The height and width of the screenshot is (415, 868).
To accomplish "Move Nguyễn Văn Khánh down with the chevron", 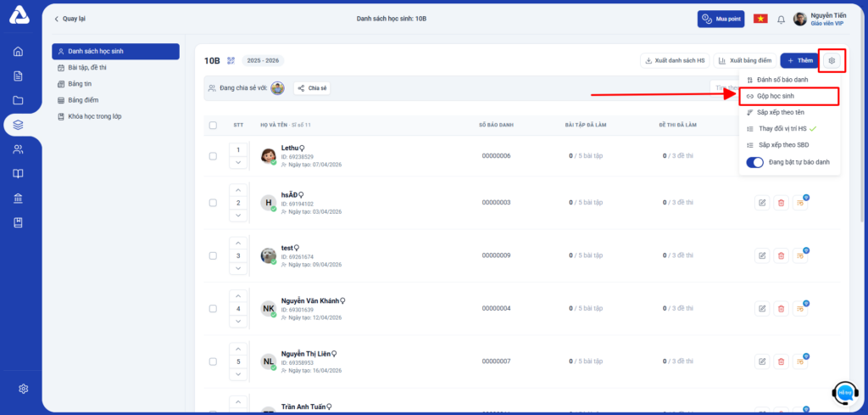I will tap(238, 322).
